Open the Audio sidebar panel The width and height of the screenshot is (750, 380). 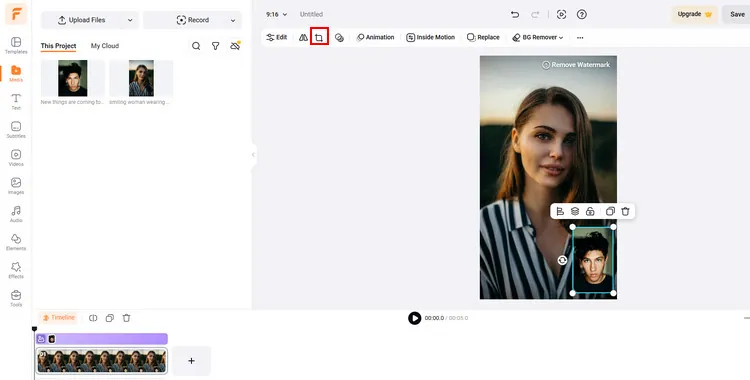pos(16,214)
